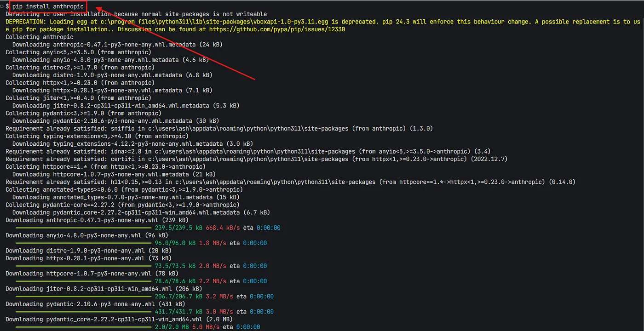644x331 pixels.
Task: Click the '78.6/78.6 kB' progress value
Action: (175, 281)
